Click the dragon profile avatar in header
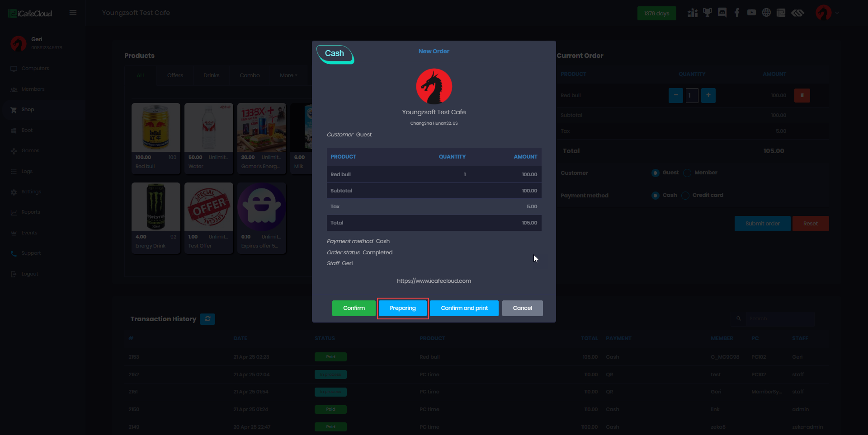 tap(824, 13)
